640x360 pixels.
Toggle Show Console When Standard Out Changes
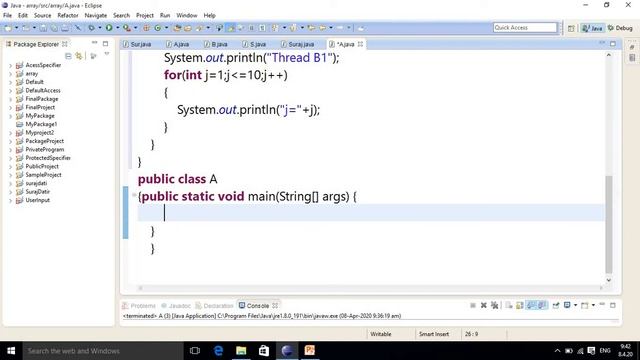tap(531, 305)
